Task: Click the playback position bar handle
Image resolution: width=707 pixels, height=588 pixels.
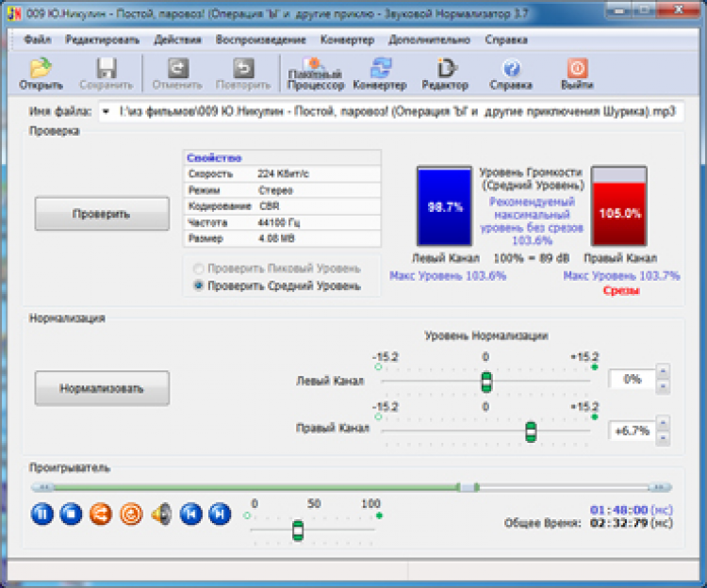Action: 468,487
